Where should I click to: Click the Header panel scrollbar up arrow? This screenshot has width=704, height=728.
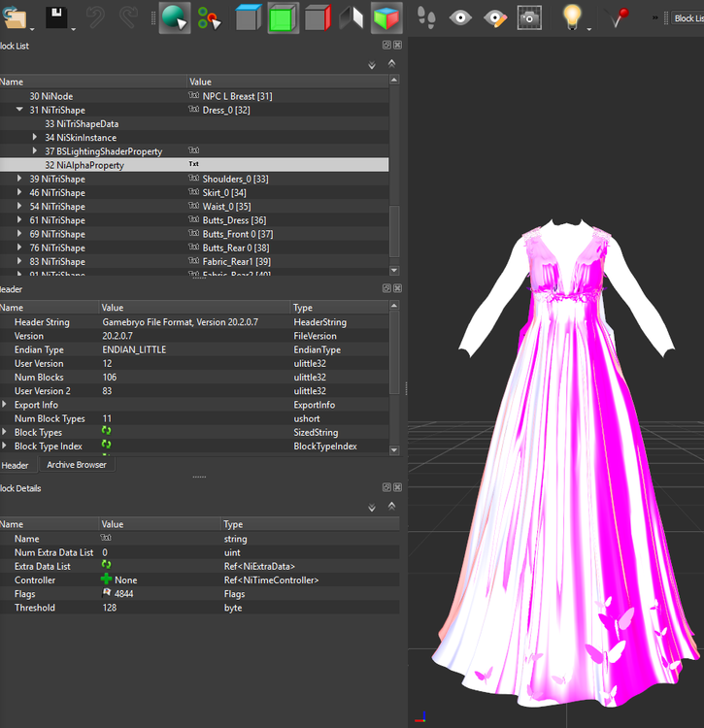tap(394, 306)
